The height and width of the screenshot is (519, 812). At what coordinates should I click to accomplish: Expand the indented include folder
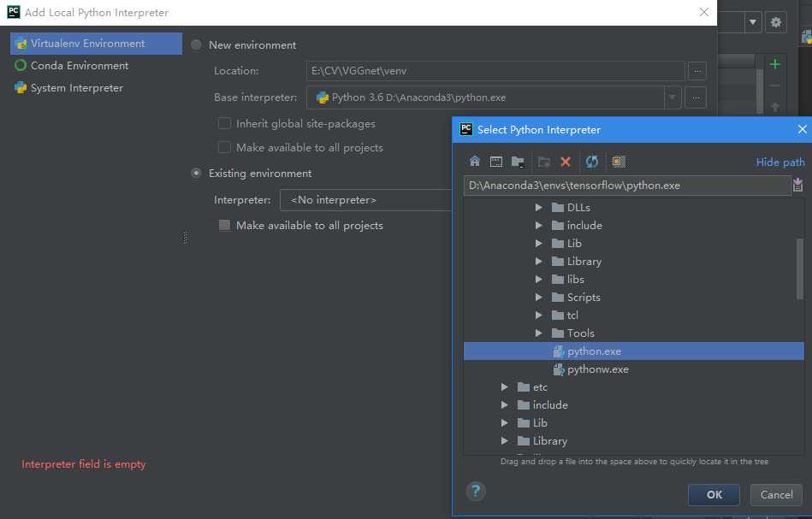coord(538,225)
